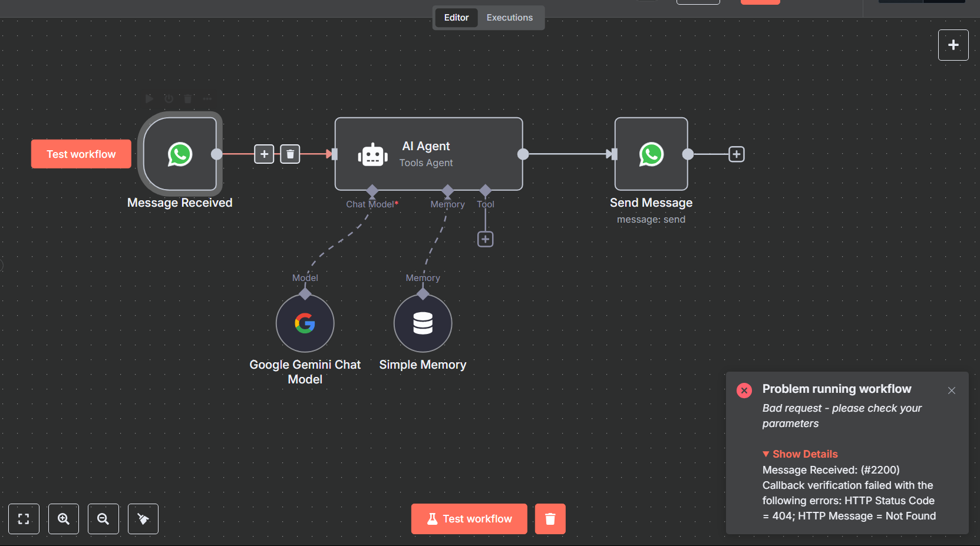
Task: Add a tool to the AI Agent
Action: click(x=485, y=239)
